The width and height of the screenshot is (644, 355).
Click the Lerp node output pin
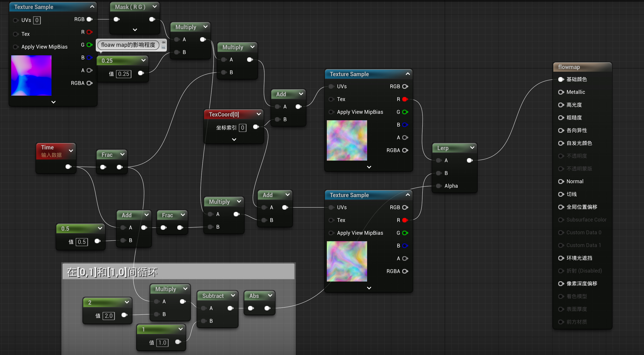pyautogui.click(x=470, y=160)
